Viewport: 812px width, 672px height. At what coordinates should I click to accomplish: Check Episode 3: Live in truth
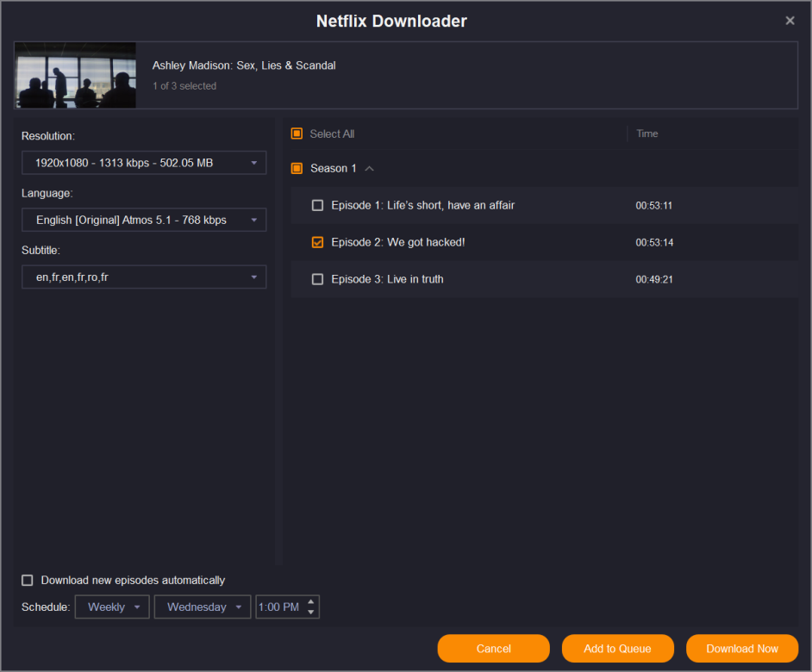pos(317,279)
